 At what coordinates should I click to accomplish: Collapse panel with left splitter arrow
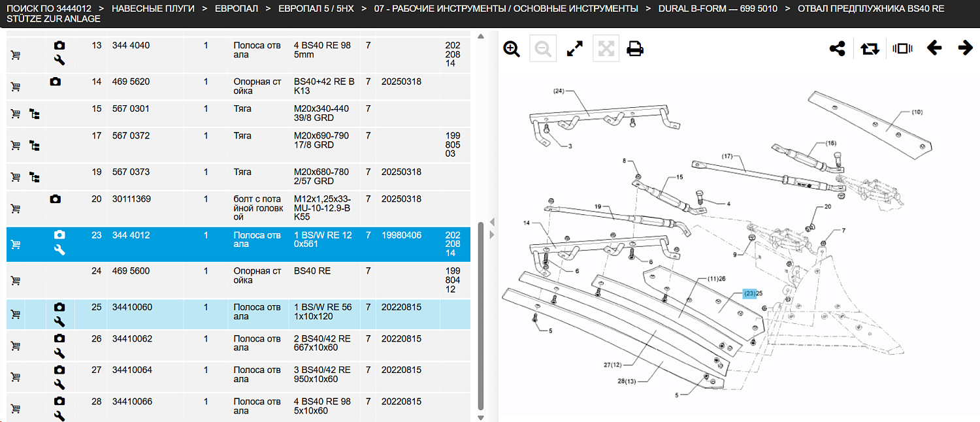493,221
